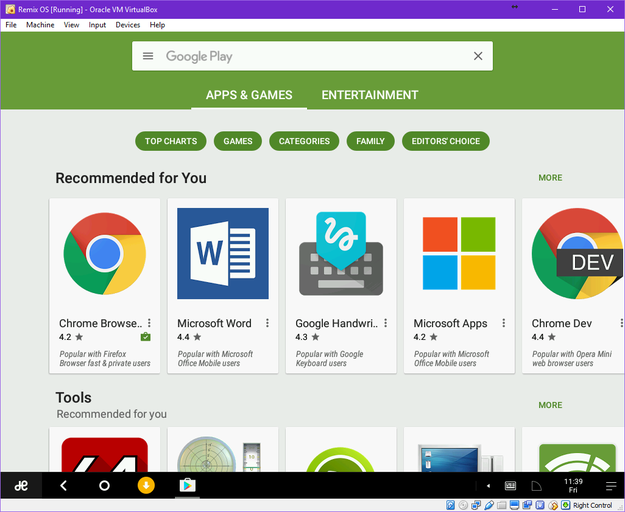Open EDITORS' CHOICE
This screenshot has height=512, width=625.
pyautogui.click(x=446, y=141)
